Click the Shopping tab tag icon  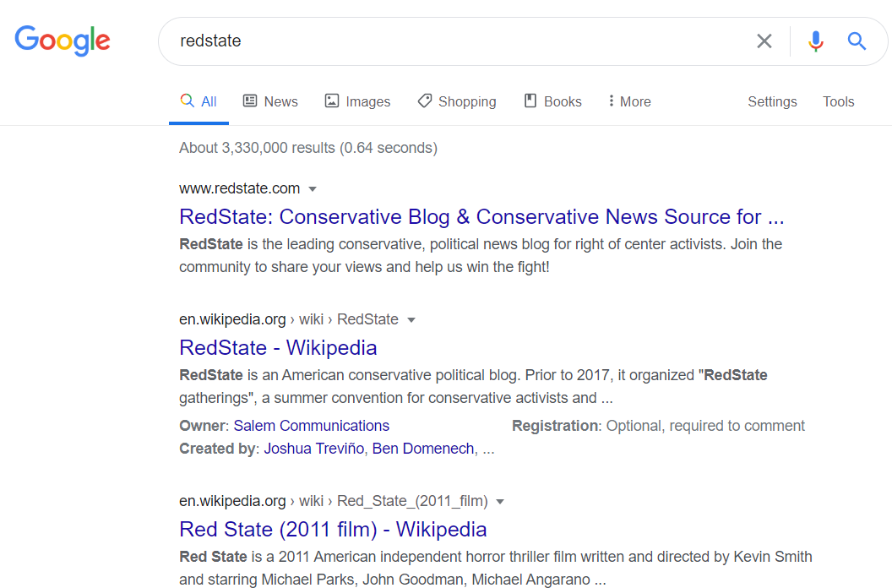tap(424, 101)
